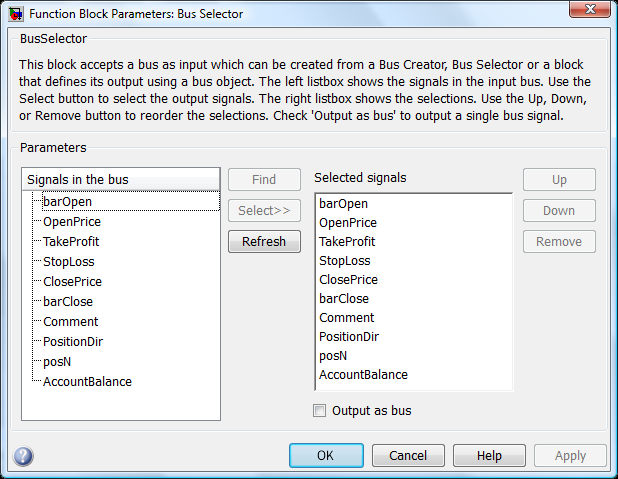Screen dimensions: 618x479
Task: Pick StopLoss in the Selected signals list
Action: [x=345, y=261]
